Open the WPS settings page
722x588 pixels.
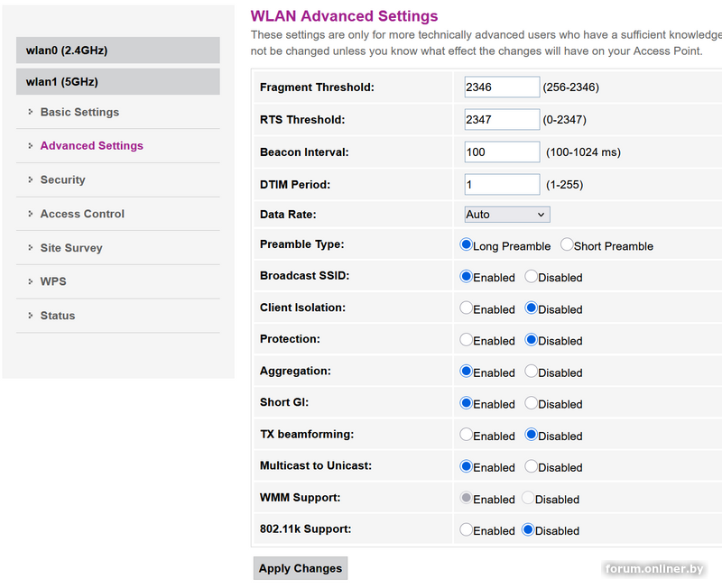(x=53, y=281)
